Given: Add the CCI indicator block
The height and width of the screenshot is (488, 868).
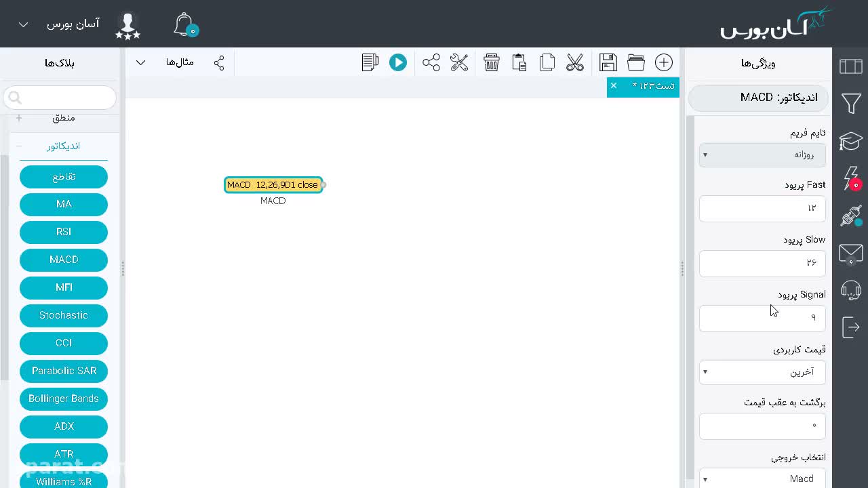Looking at the screenshot, I should point(64,343).
